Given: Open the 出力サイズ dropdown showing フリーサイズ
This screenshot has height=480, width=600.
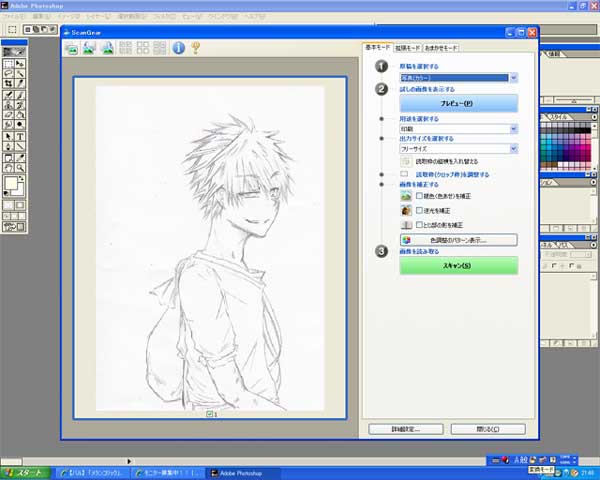Looking at the screenshot, I should tap(458, 149).
